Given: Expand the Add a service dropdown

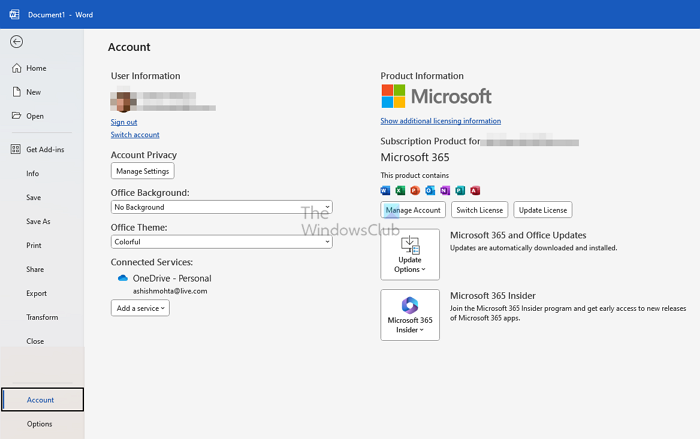Looking at the screenshot, I should tap(140, 308).
